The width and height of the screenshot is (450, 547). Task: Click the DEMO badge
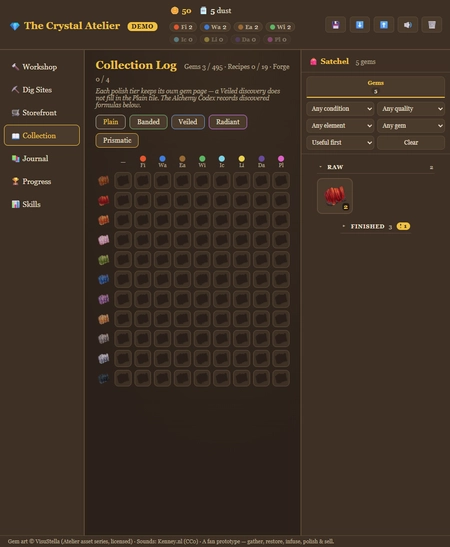point(142,27)
